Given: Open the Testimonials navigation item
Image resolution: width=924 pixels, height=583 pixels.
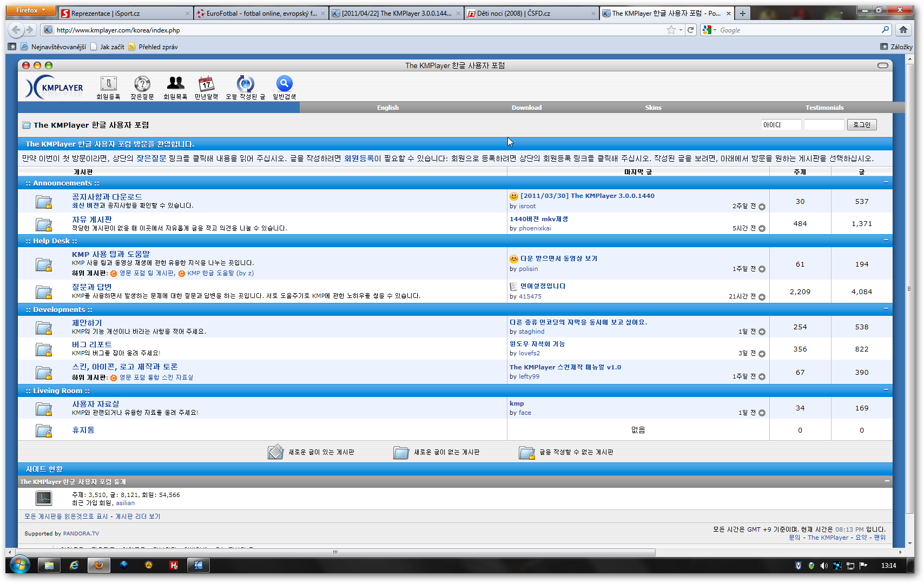Looking at the screenshot, I should pyautogui.click(x=824, y=108).
